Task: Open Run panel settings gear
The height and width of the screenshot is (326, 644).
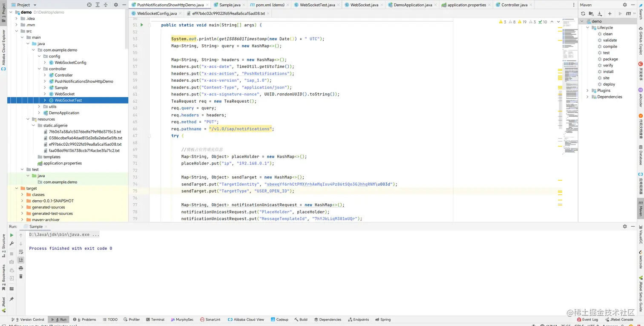Action: tap(625, 226)
